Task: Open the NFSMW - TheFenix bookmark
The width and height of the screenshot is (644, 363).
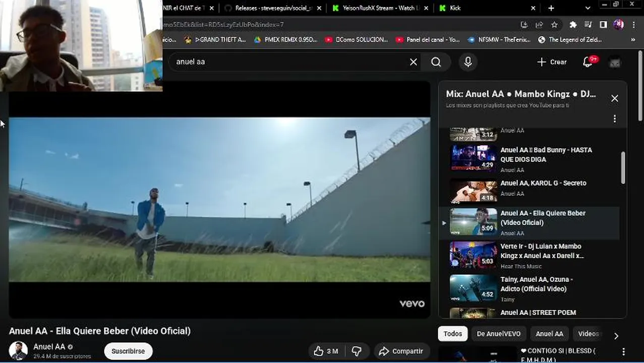Action: coord(499,39)
